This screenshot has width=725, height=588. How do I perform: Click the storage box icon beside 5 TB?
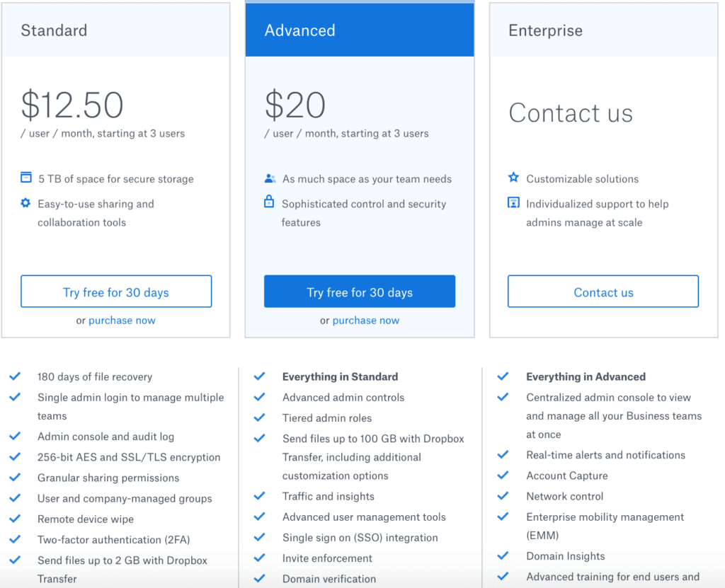point(26,177)
